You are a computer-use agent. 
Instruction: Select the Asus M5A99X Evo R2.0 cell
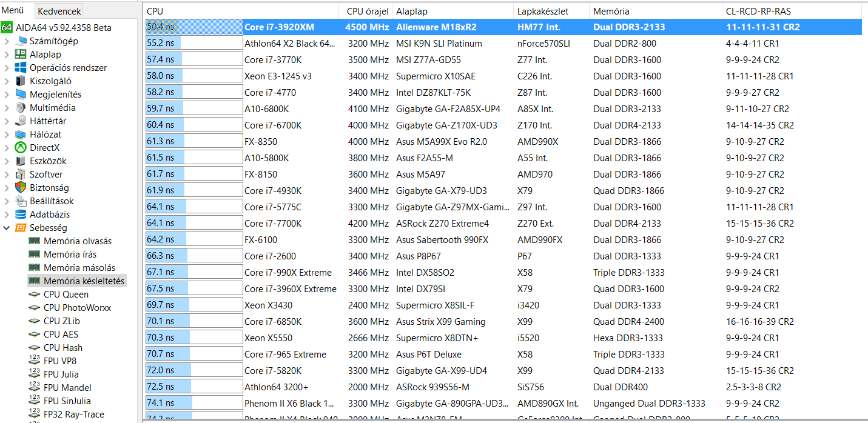442,142
